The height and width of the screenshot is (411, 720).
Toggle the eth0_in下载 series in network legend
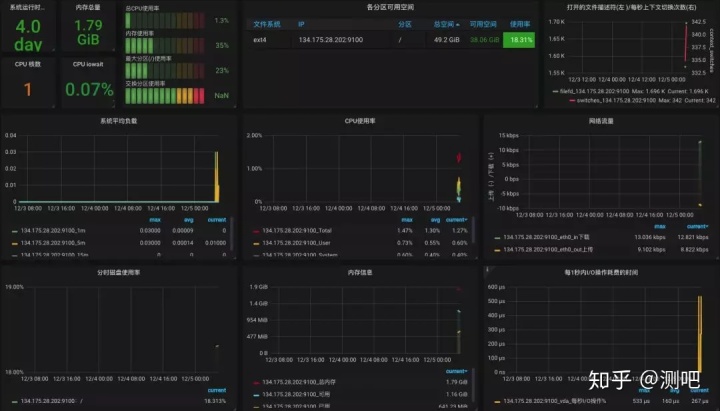(546, 237)
